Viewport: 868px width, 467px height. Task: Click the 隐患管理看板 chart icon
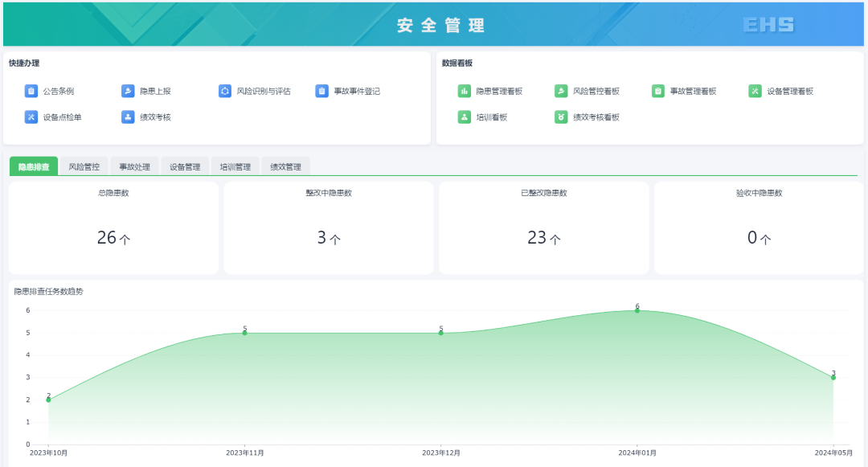tap(465, 91)
